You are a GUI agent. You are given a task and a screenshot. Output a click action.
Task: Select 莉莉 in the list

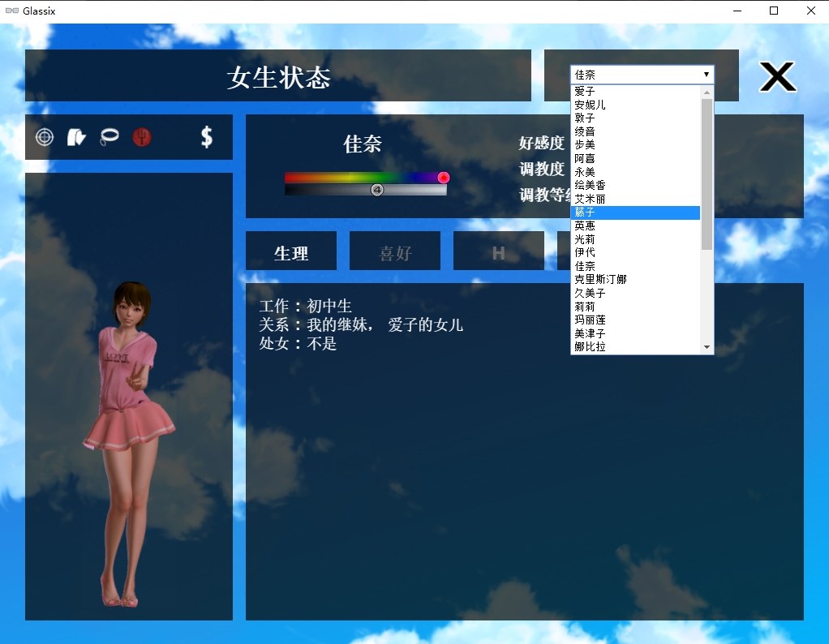coord(635,307)
